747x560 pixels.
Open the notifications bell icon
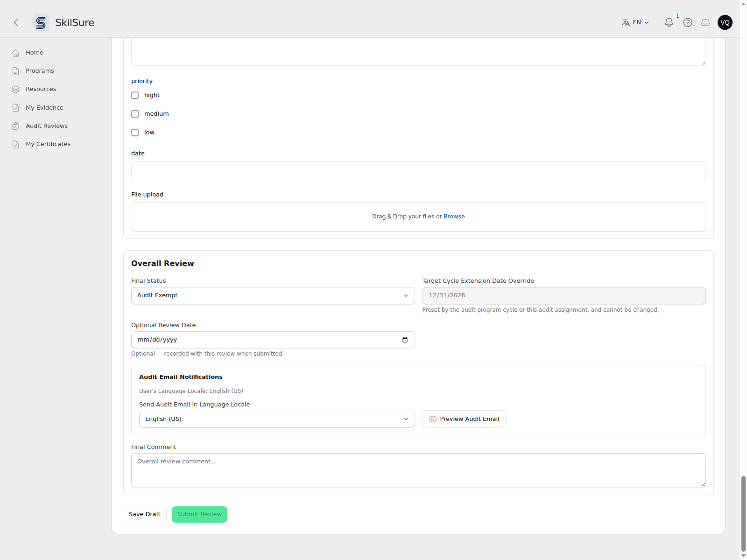669,22
